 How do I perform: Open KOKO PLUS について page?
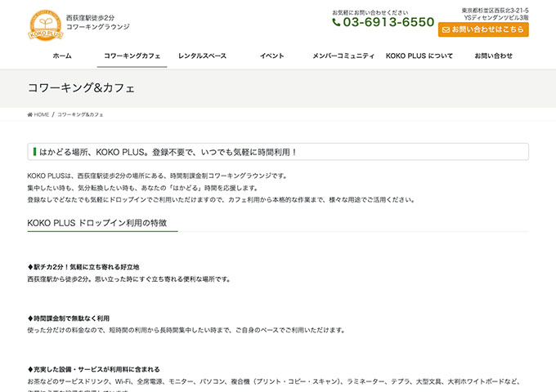pyautogui.click(x=419, y=56)
